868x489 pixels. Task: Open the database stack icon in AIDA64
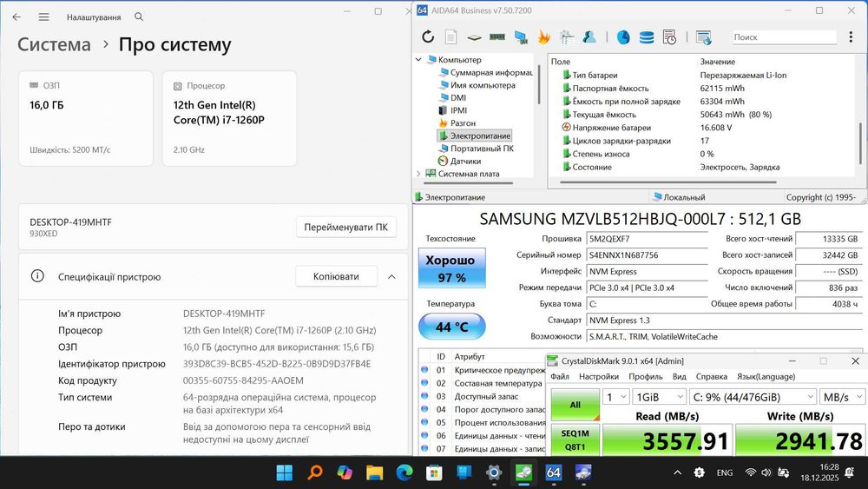(647, 37)
